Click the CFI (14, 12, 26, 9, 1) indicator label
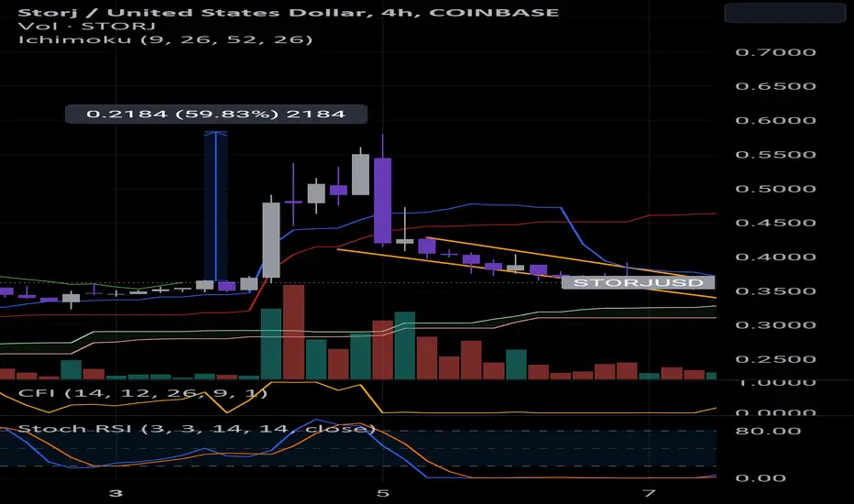 coord(143,393)
